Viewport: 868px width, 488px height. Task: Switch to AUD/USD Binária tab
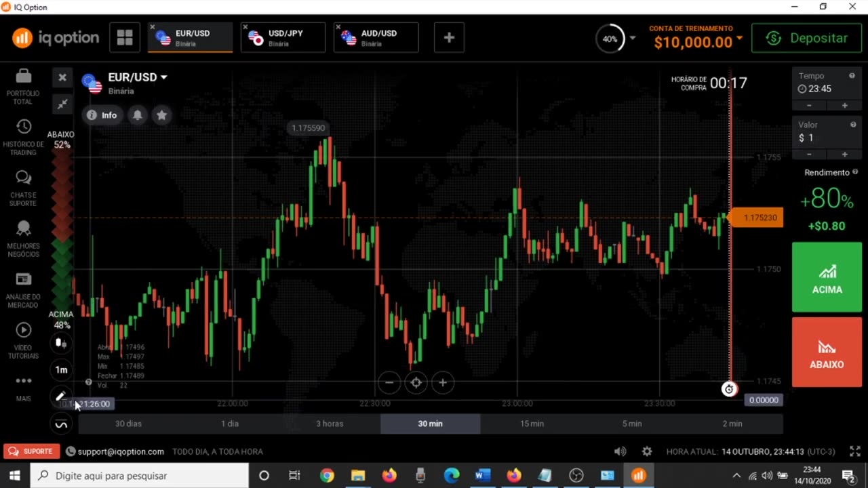pyautogui.click(x=376, y=38)
